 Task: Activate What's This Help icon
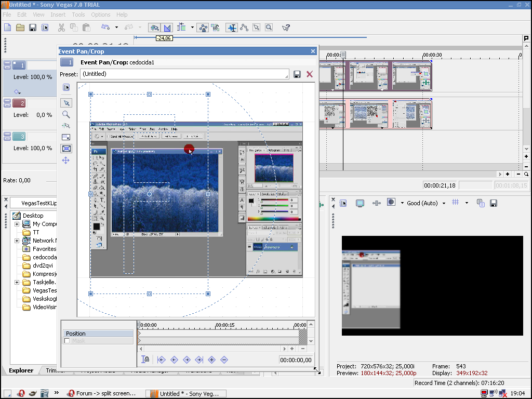click(x=286, y=28)
